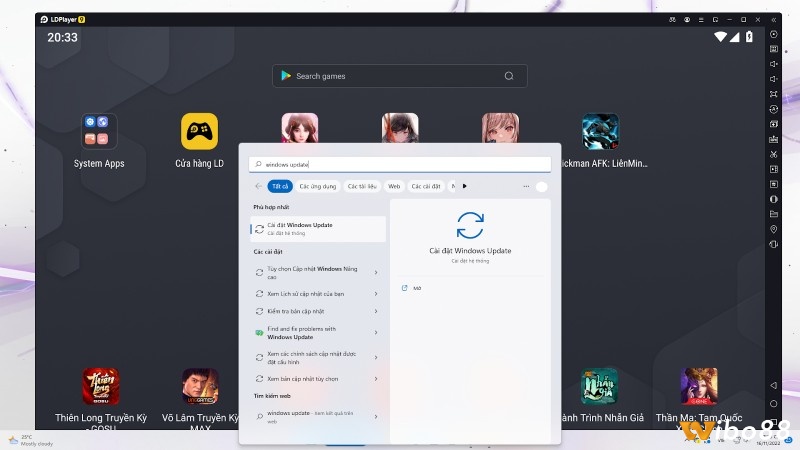The width and height of the screenshot is (800, 450).
Task: Open the taskbar weather widget, Mostly cloudy
Action: pyautogui.click(x=31, y=440)
